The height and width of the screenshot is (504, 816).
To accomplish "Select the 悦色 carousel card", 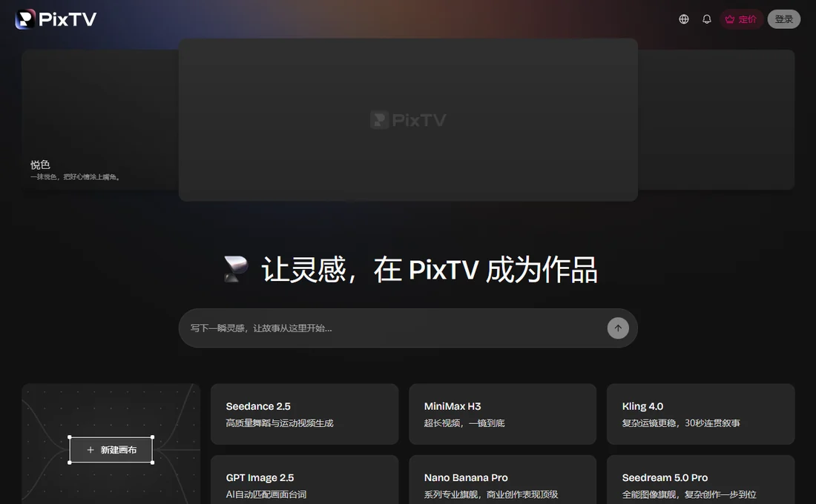I will 100,119.
